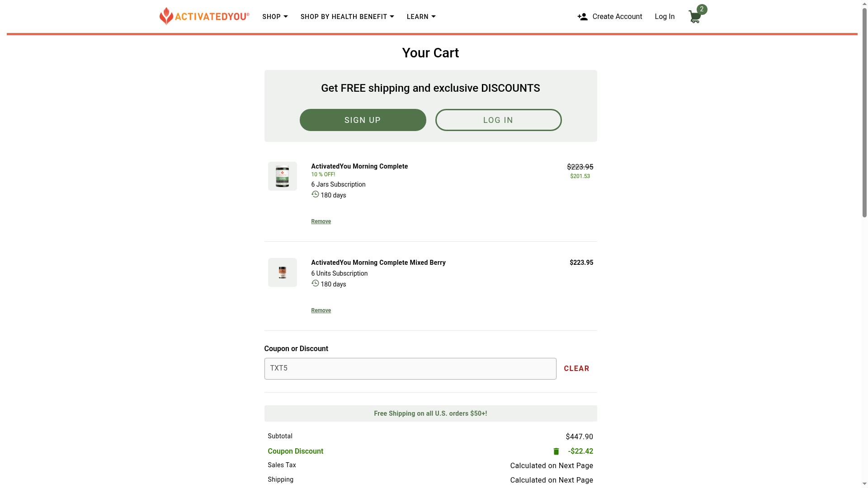This screenshot has height=488, width=868.
Task: Remove Morning Complete Mixed Berry item
Action: tap(321, 310)
